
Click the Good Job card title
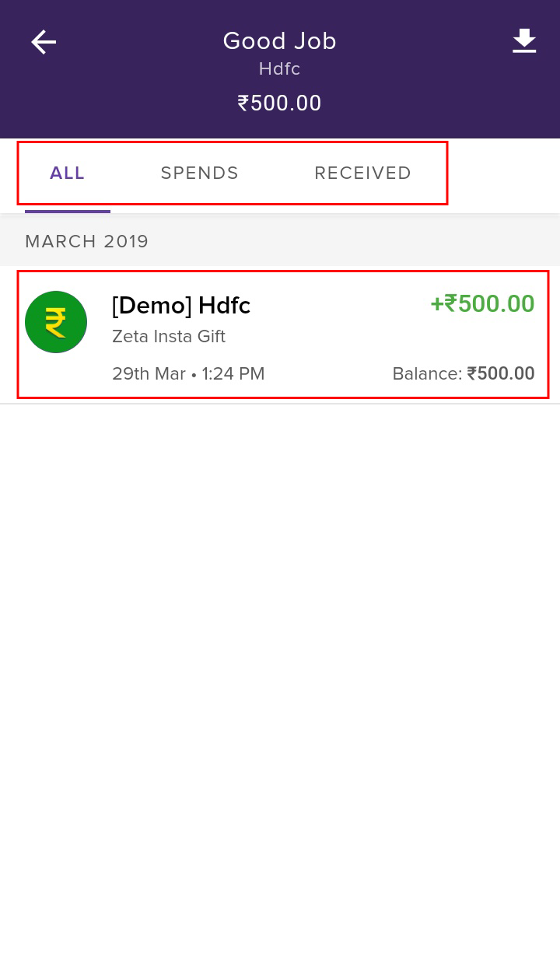pos(280,41)
